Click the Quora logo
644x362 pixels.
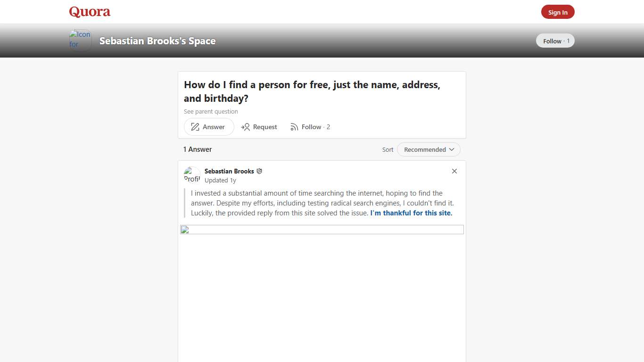pyautogui.click(x=89, y=12)
